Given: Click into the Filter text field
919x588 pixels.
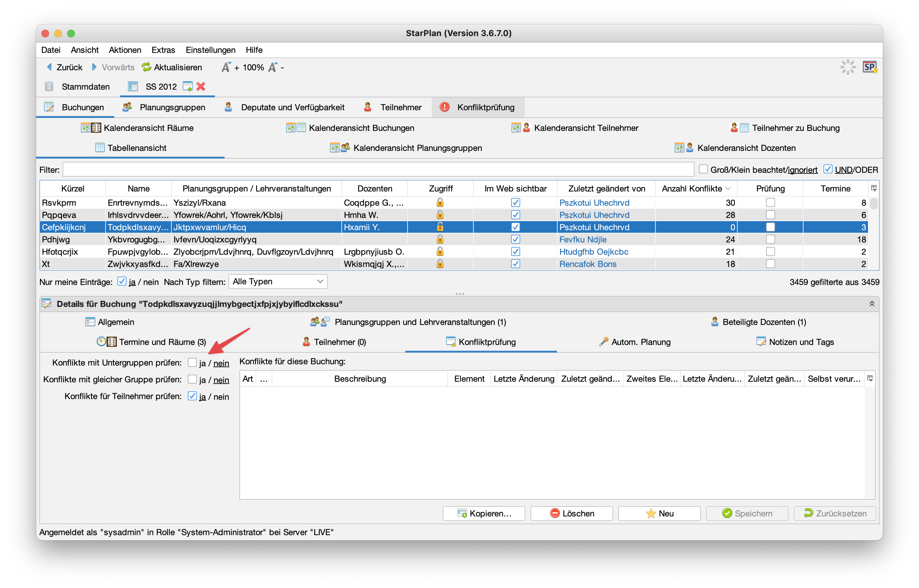Looking at the screenshot, I should pos(378,170).
